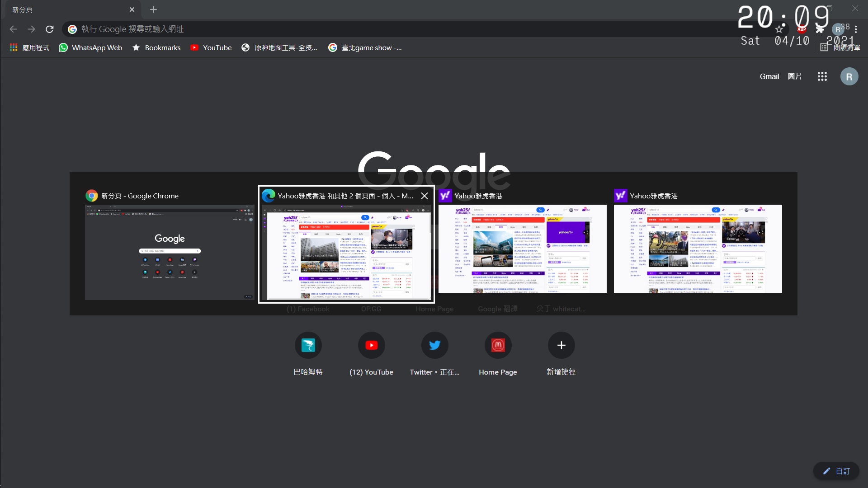Open a new tab with the plus button

tap(153, 9)
